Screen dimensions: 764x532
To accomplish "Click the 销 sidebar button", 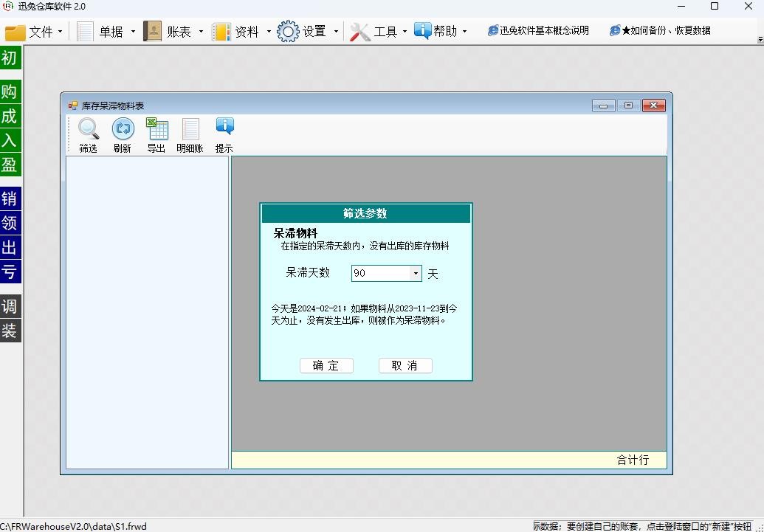I will click(x=10, y=198).
